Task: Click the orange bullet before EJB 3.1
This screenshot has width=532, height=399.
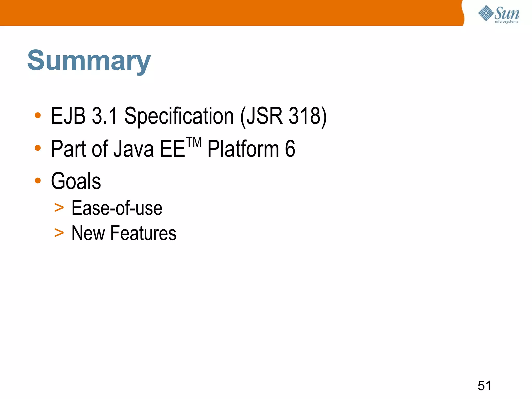Action: click(x=38, y=115)
